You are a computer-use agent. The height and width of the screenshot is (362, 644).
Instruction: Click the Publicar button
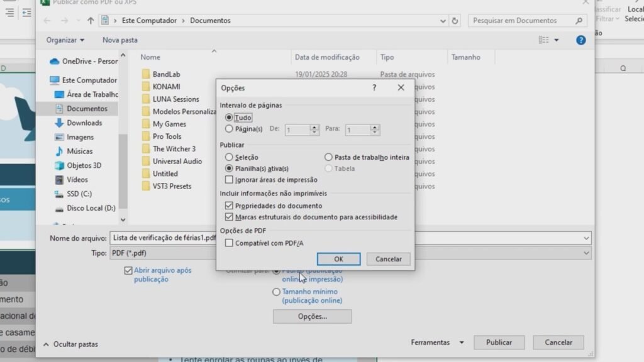499,343
